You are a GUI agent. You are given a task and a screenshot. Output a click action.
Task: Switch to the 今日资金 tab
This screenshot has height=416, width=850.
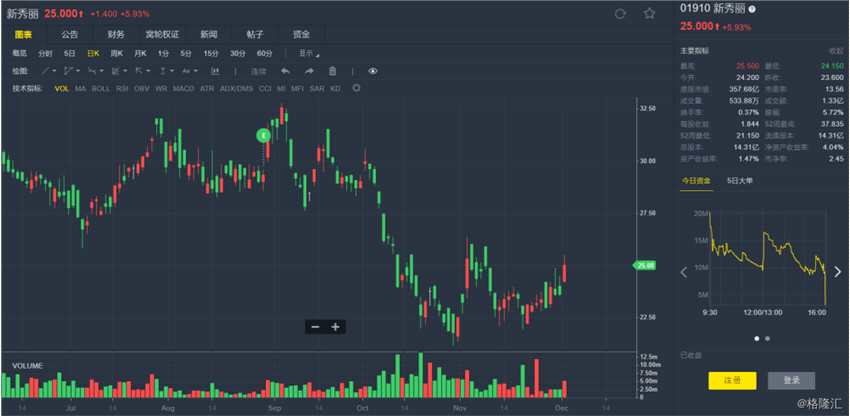click(x=696, y=181)
